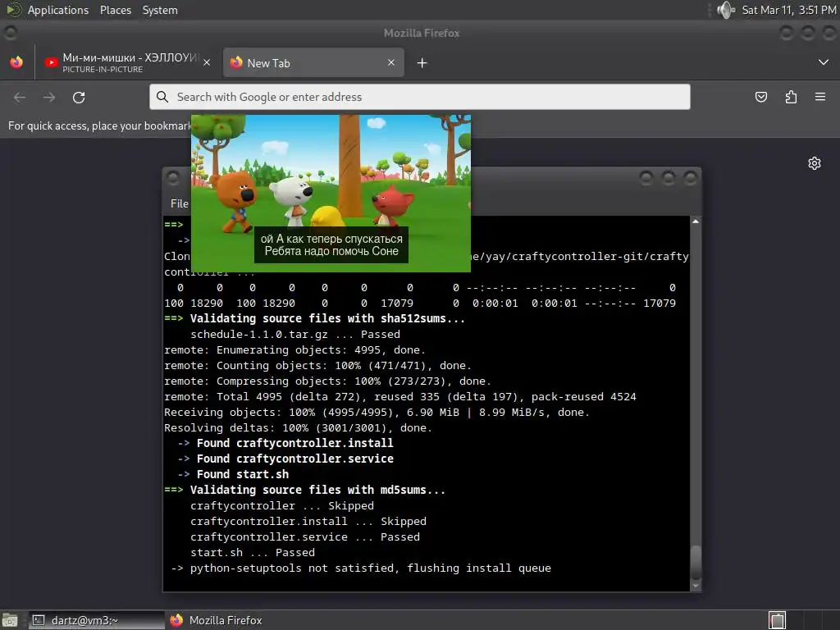Viewport: 840px width, 630px height.
Task: Click the volume speaker icon in top panel
Action: coord(726,10)
